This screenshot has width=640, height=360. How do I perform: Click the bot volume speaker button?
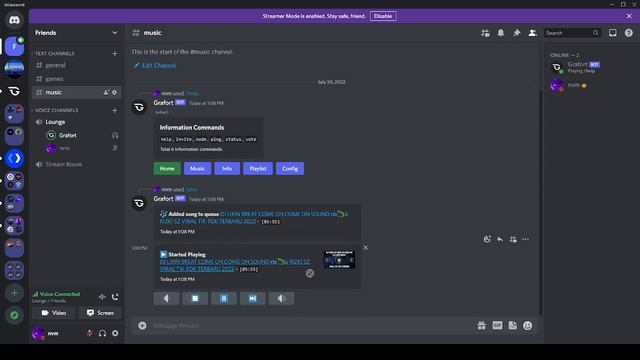[x=281, y=298]
